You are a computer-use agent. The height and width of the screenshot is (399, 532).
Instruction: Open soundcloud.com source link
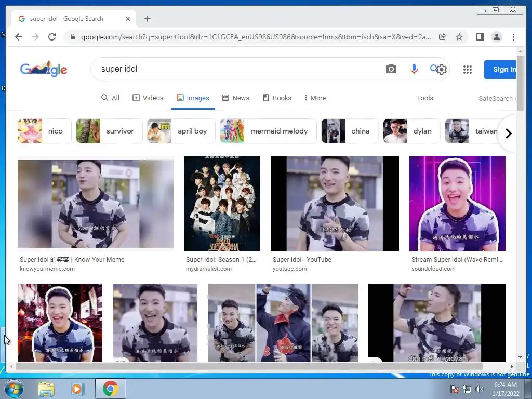coord(433,269)
